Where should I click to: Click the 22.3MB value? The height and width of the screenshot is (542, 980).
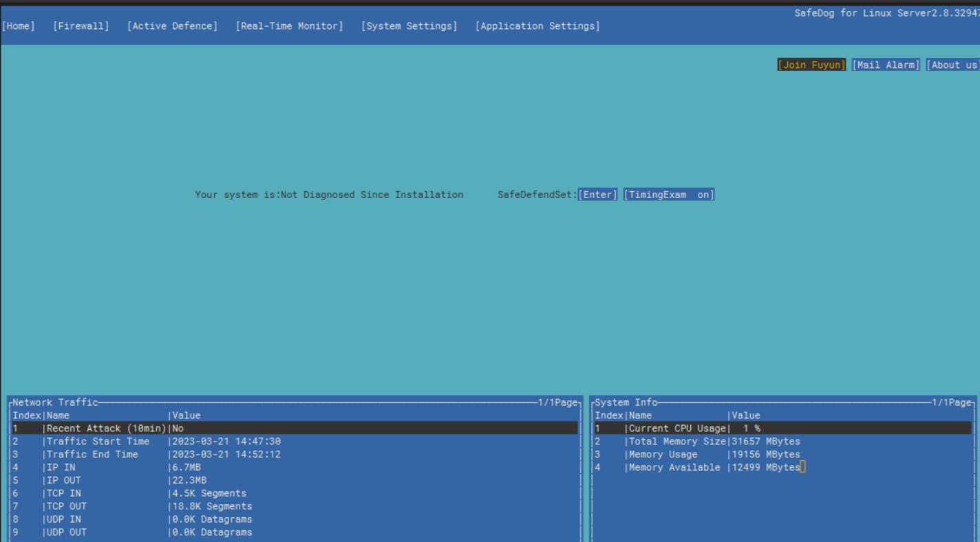coord(189,480)
